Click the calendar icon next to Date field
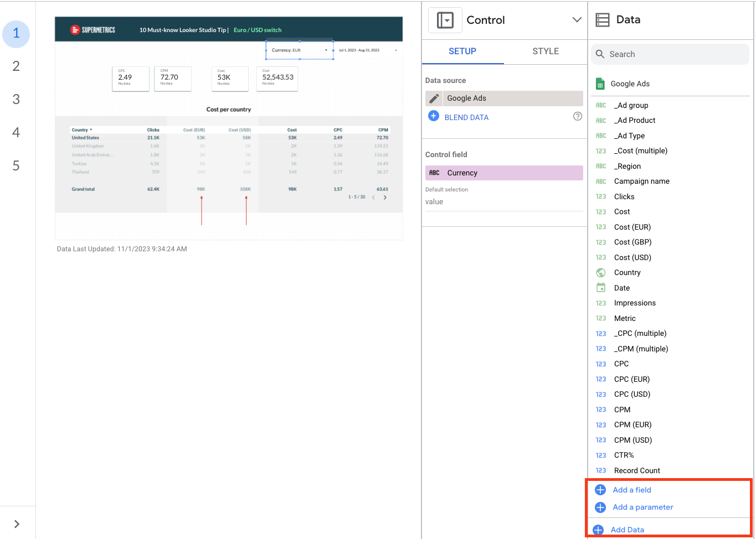 601,287
